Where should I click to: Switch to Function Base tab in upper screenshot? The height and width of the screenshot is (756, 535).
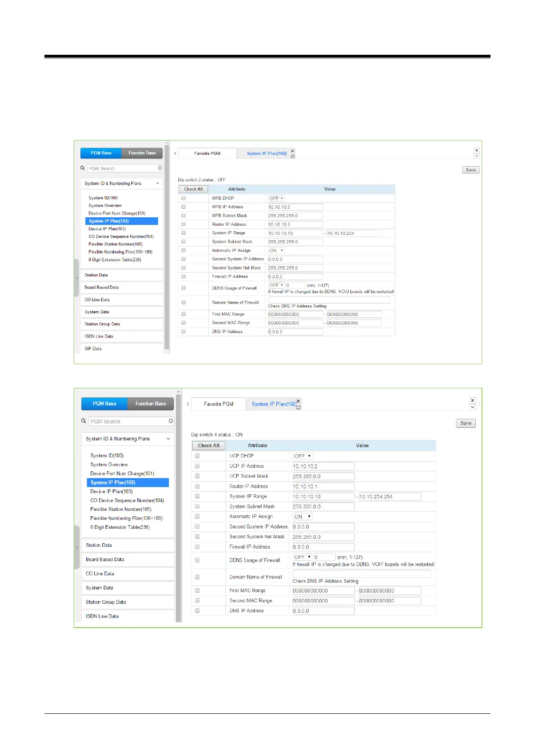click(142, 153)
